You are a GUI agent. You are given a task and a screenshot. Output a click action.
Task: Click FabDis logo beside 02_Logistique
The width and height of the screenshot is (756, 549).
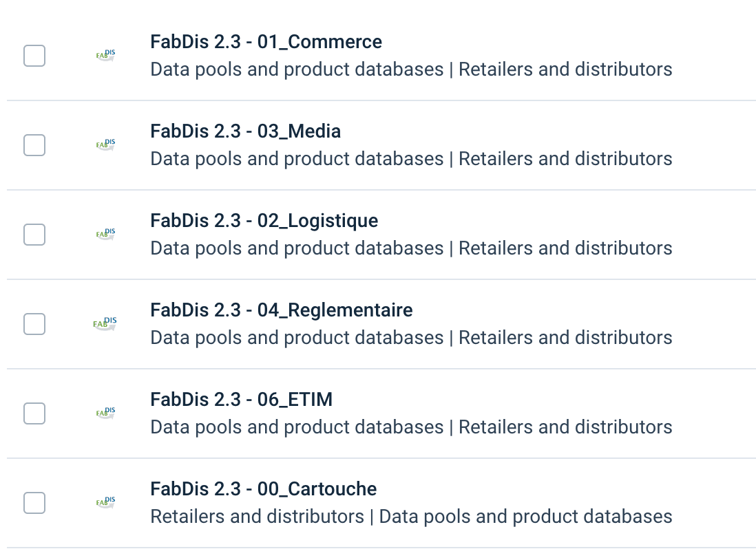click(105, 235)
